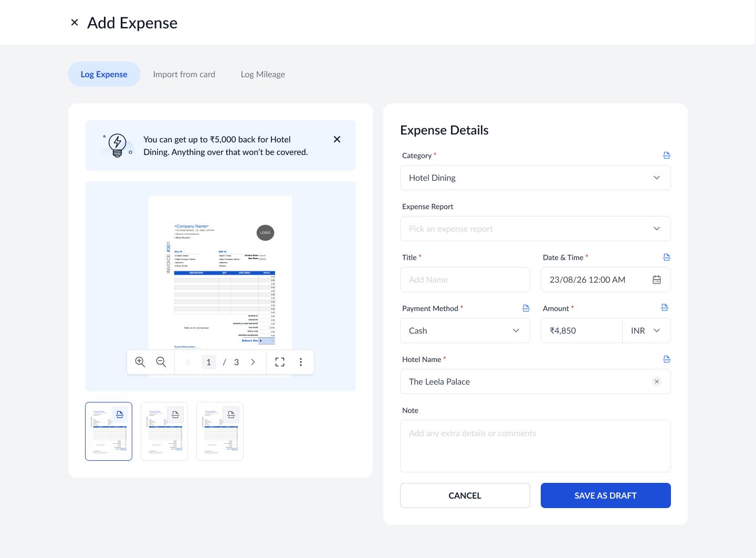756x558 pixels.
Task: Click the Date & Time field
Action: tap(606, 280)
